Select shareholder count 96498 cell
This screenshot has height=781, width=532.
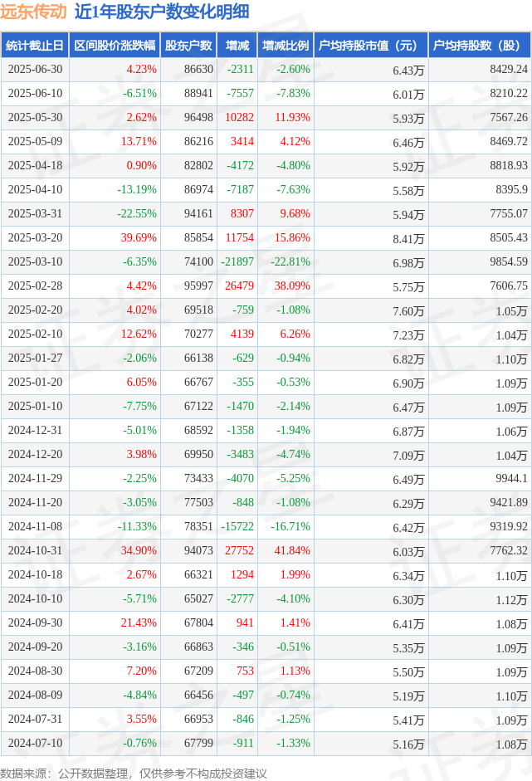click(x=198, y=117)
